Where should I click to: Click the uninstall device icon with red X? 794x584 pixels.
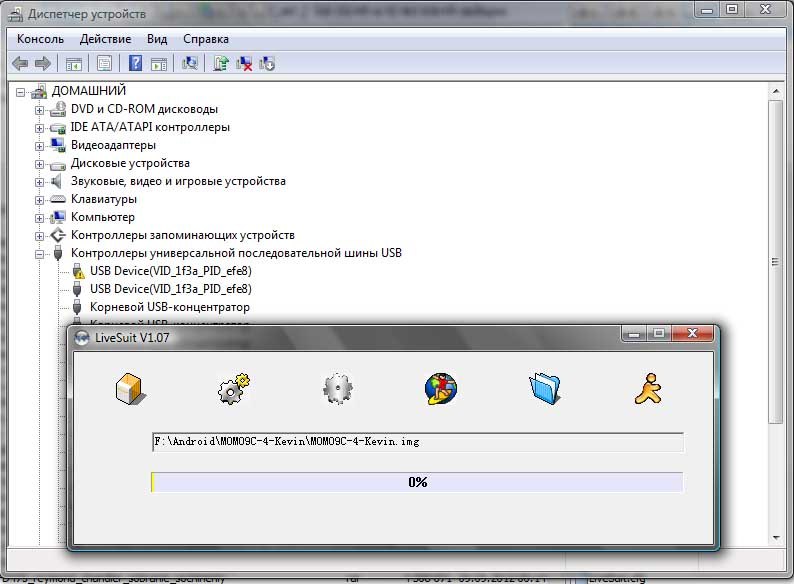click(244, 63)
